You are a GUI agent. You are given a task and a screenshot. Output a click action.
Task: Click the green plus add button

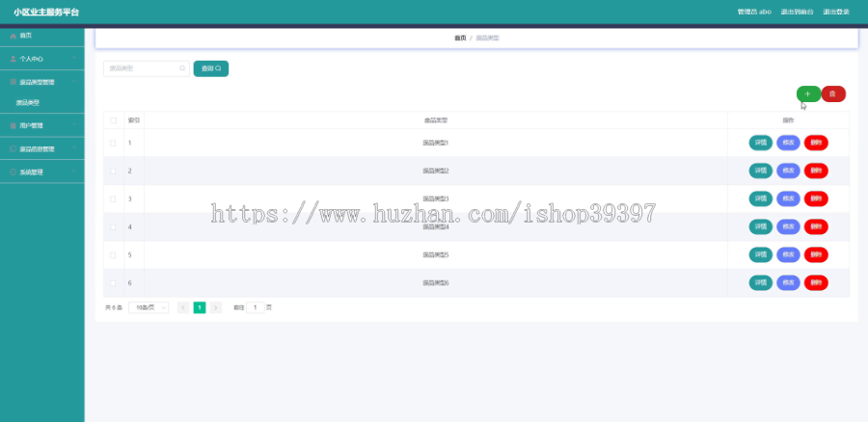[808, 94]
